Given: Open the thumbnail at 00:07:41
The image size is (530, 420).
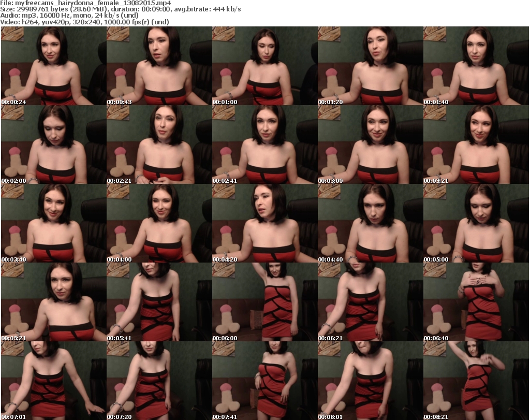Looking at the screenshot, I should [264, 381].
